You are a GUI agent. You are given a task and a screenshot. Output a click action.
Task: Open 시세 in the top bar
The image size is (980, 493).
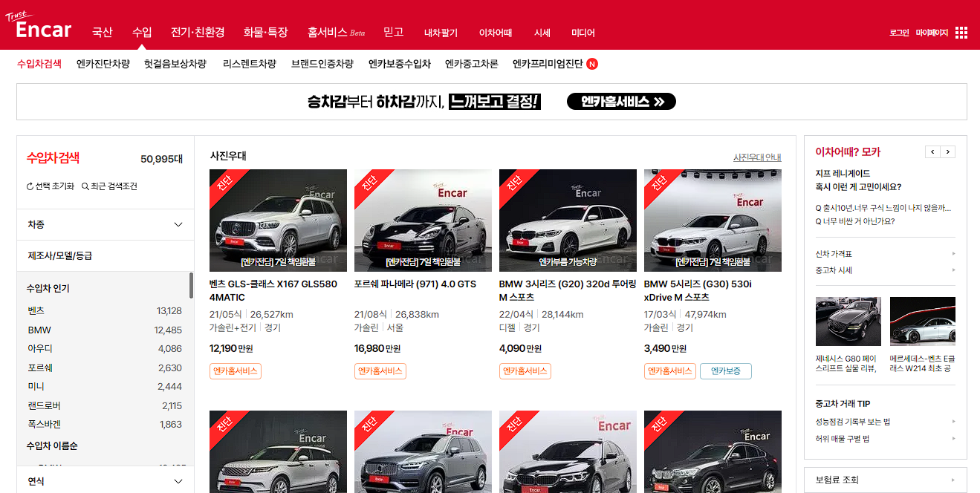(x=542, y=33)
